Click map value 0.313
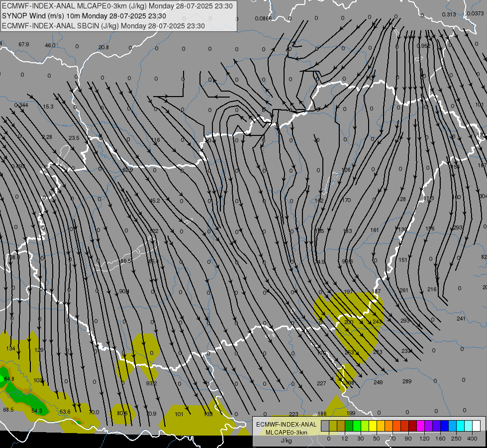 (449, 14)
